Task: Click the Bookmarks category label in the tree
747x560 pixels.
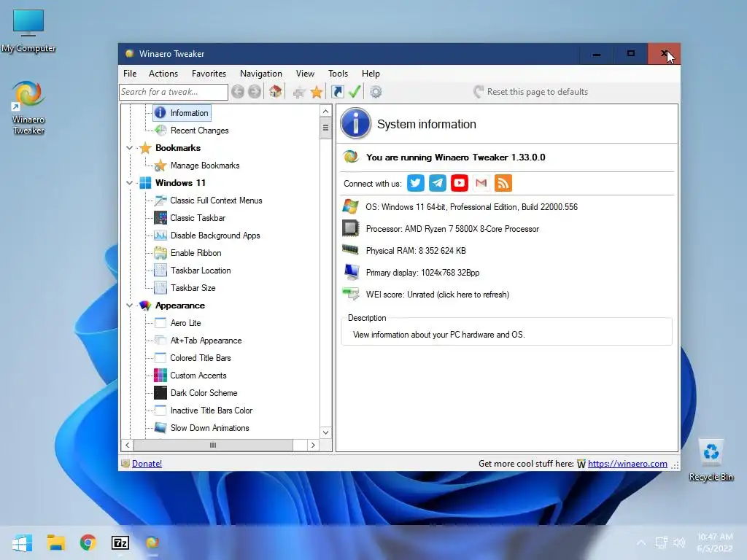Action: click(178, 148)
